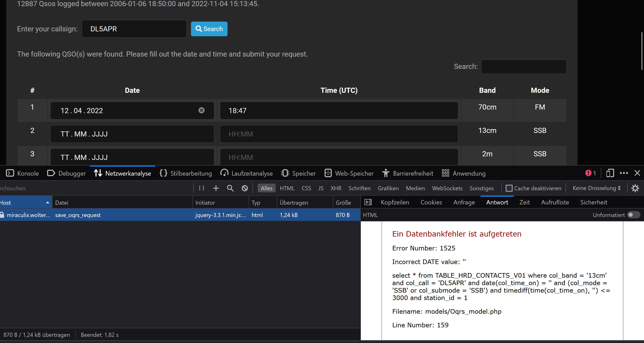644x343 pixels.
Task: Click the DL5APR callsign input field
Action: tap(134, 29)
